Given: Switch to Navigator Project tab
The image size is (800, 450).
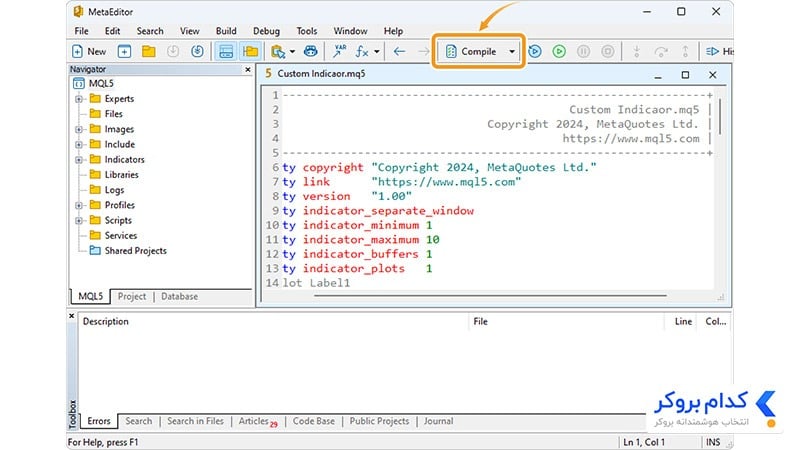Looking at the screenshot, I should (132, 296).
